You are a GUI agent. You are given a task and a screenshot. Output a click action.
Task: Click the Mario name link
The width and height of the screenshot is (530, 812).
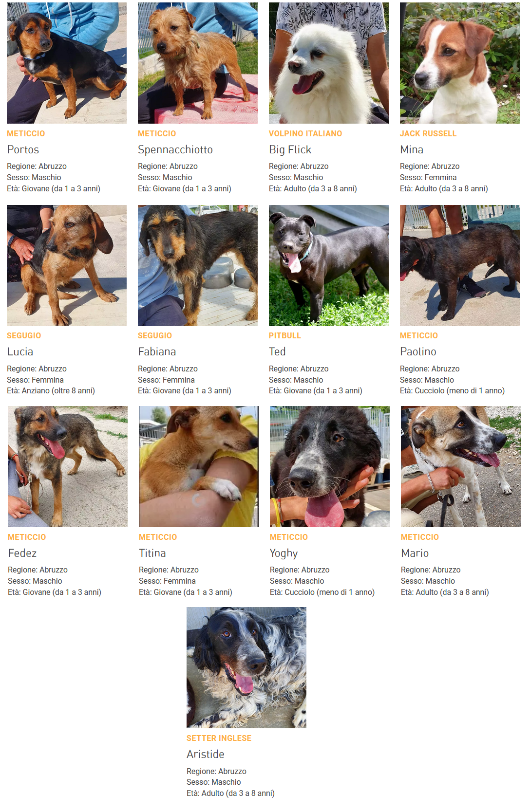[x=415, y=553]
